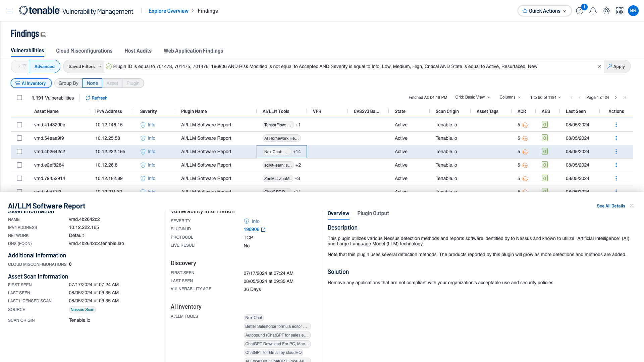
Task: Open the See All Details link
Action: (x=611, y=206)
